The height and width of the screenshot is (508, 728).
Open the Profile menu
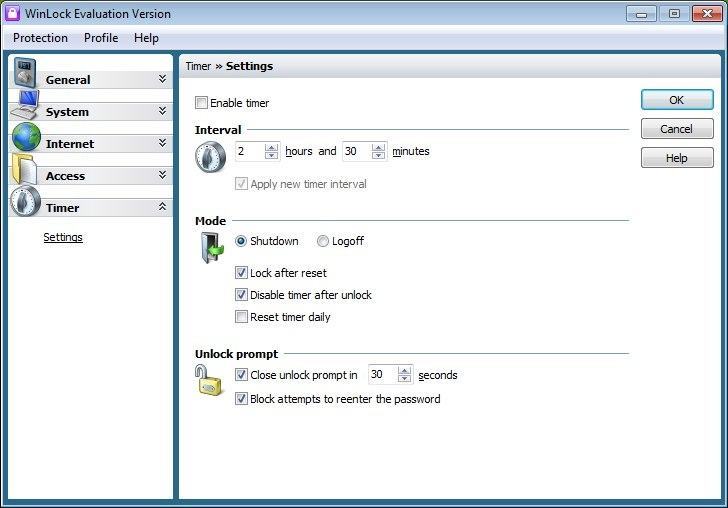pos(101,38)
